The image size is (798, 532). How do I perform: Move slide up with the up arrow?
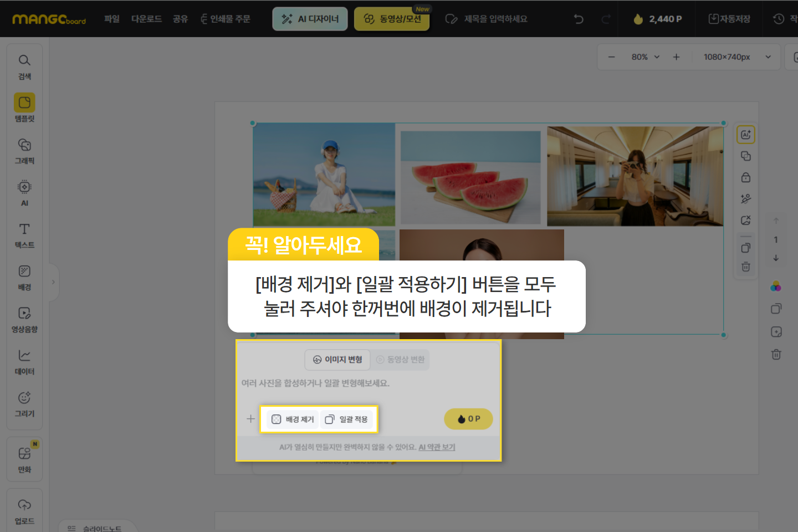coord(776,221)
